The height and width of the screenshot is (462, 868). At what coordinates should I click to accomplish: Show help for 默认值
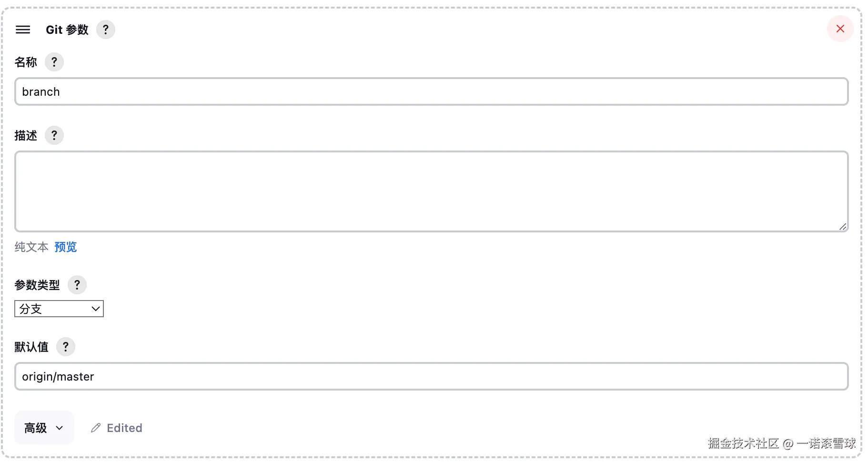[x=66, y=347]
